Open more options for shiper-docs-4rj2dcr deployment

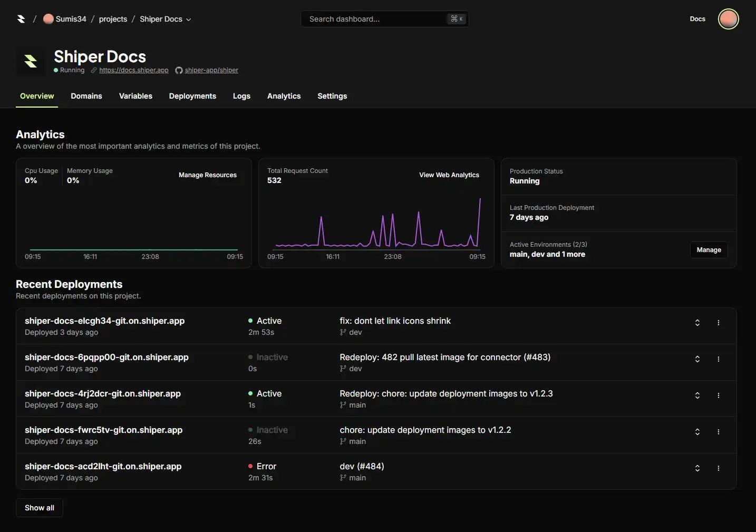pos(719,395)
